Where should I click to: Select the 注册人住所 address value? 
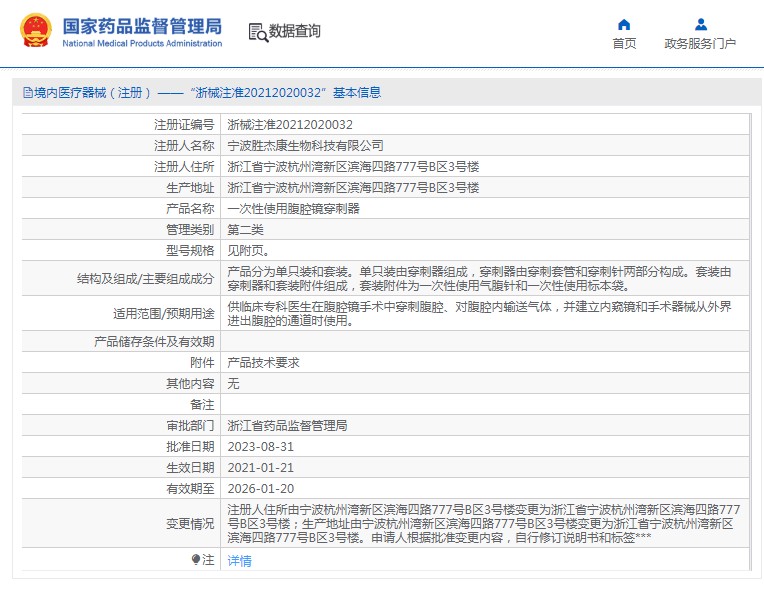point(353,167)
